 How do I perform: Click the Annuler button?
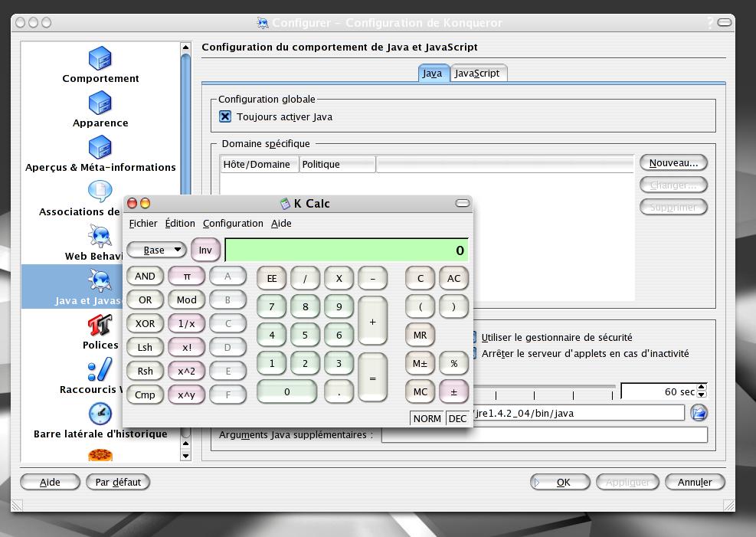[695, 482]
